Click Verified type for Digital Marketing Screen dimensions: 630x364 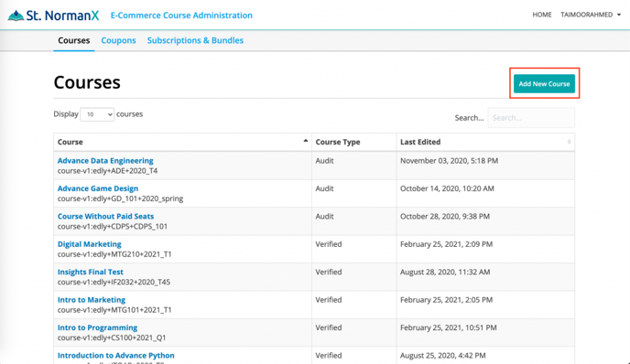[329, 244]
